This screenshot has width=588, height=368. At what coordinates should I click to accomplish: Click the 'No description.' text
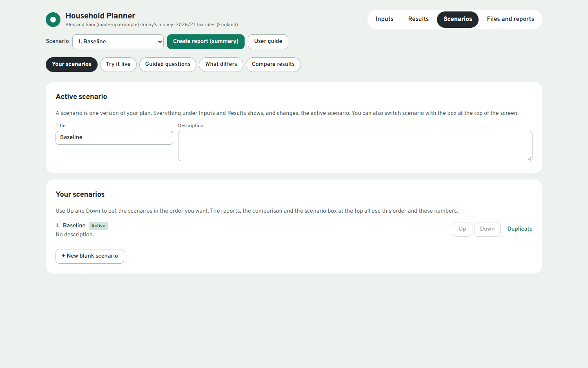(x=75, y=235)
